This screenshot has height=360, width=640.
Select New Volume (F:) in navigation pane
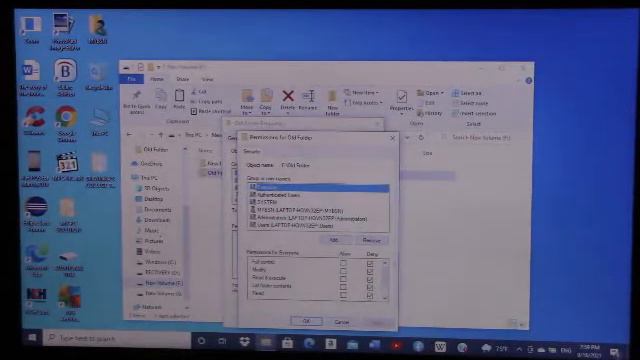coord(160,283)
